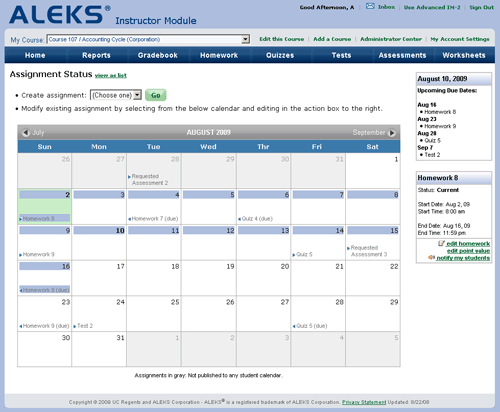
Task: Click the ALEKS logo
Action: [59, 14]
